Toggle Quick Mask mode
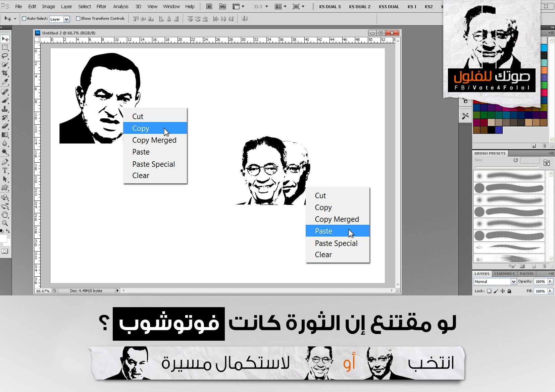The width and height of the screenshot is (555, 392). pos(5,251)
